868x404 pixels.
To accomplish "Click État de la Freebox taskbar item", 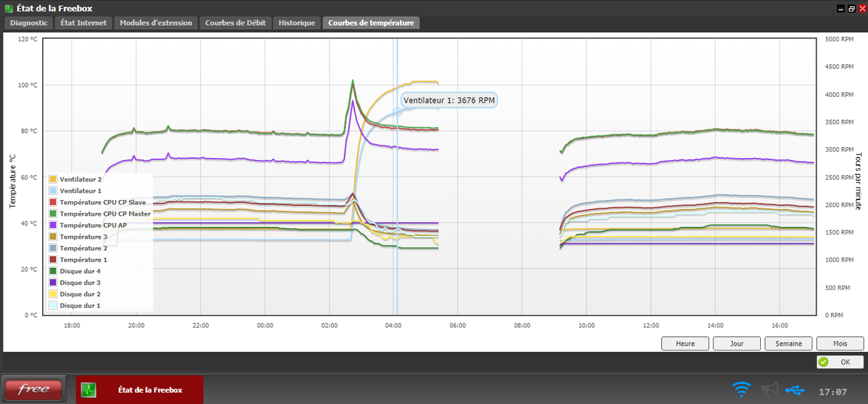I will (x=139, y=390).
